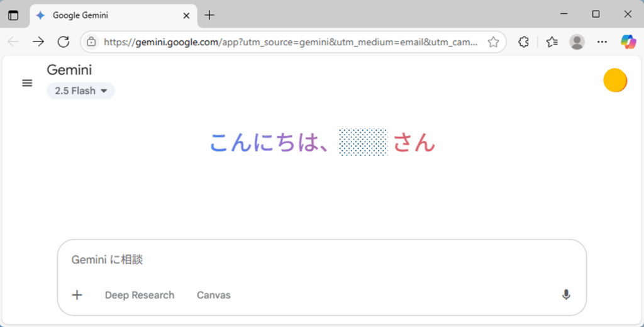Click the こんにちは greeting text
Image resolution: width=644 pixels, height=327 pixels.
click(x=269, y=143)
